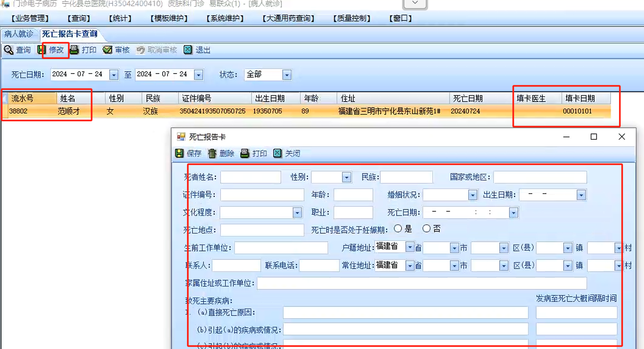Click the collapse chevron at top of window
644x349 pixels.
click(x=415, y=3)
